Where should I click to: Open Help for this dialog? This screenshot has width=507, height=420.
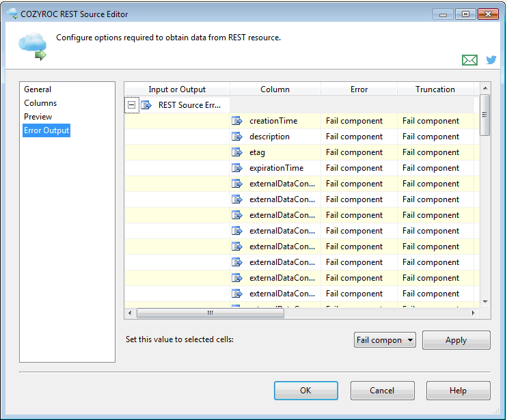point(458,390)
